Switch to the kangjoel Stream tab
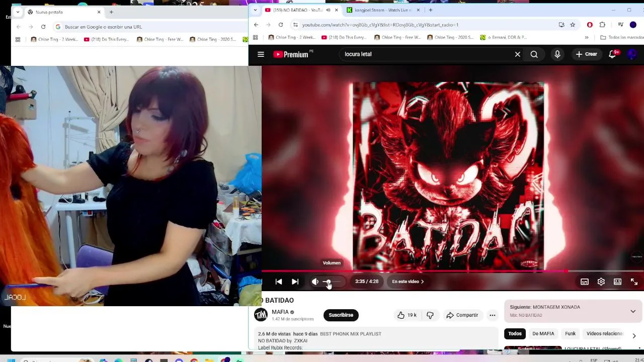Screen dimensions: 644x362 click(x=380, y=10)
